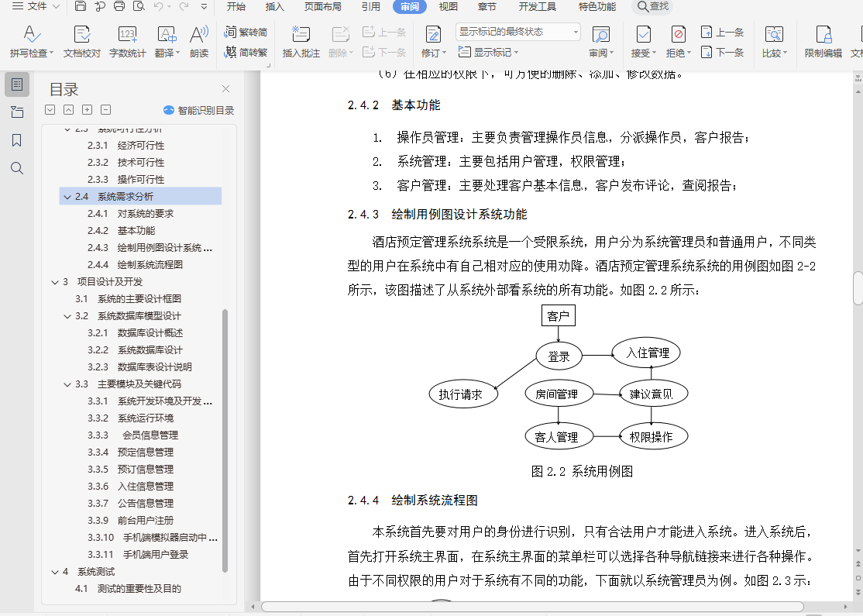863x616 pixels.
Task: Jump to 3.3.6 入住信息管理 entry
Action: pyautogui.click(x=130, y=487)
